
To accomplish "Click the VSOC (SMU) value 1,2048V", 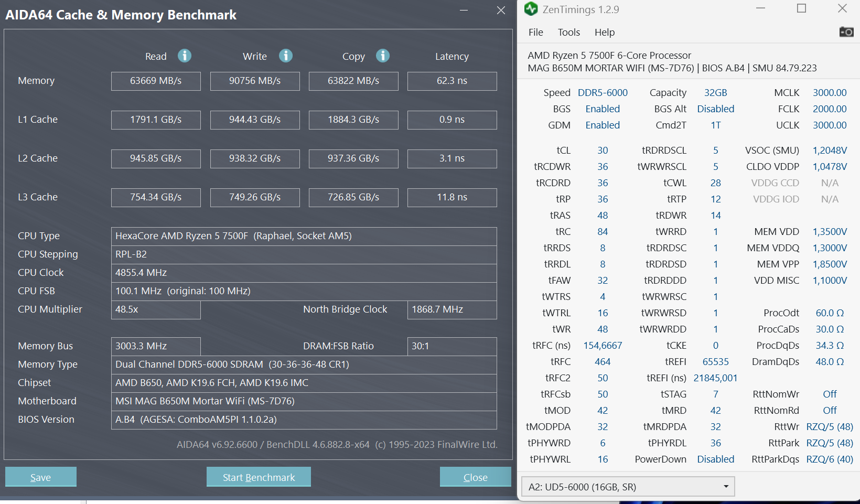I will [830, 151].
